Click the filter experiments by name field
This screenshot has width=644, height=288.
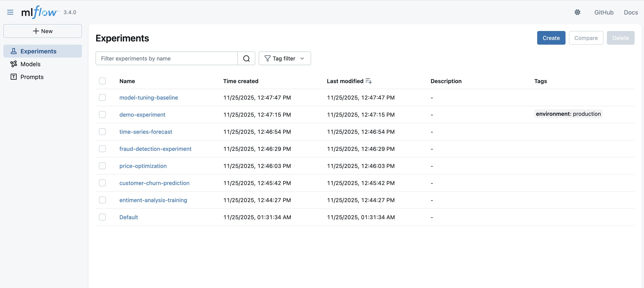pyautogui.click(x=166, y=58)
